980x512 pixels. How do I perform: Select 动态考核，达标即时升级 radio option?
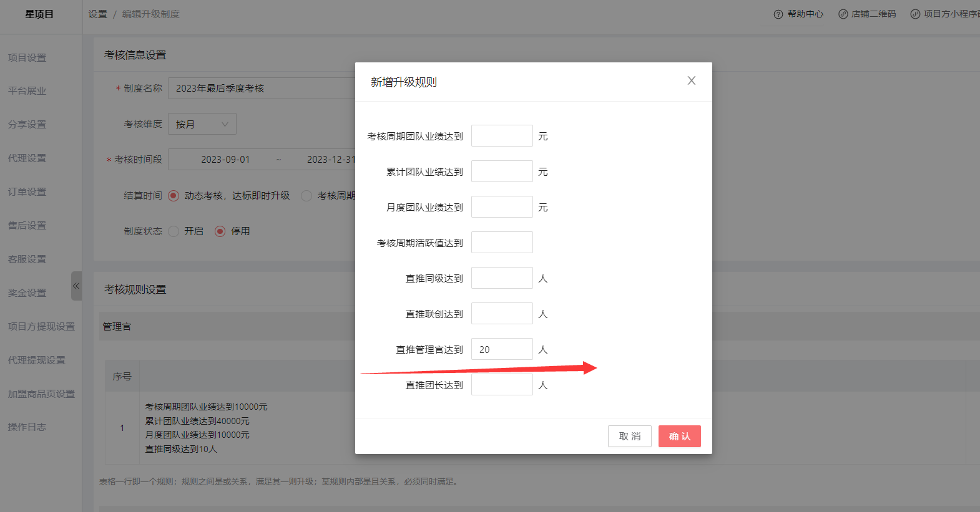tap(174, 196)
